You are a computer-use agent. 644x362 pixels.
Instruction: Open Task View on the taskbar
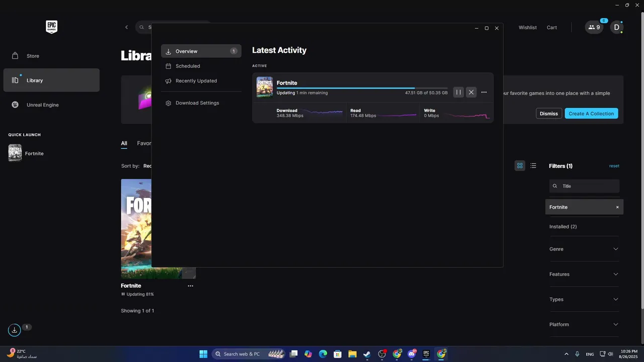point(294,354)
